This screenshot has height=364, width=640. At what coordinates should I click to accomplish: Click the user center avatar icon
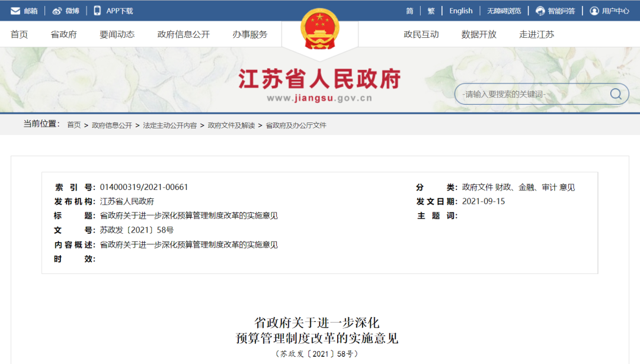pos(594,11)
